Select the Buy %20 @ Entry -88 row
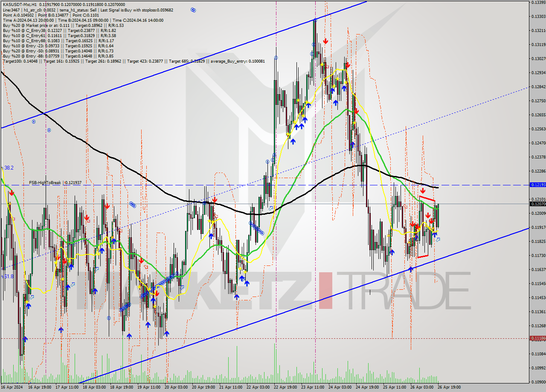Screen dimensions: 546x392 tap(58, 56)
